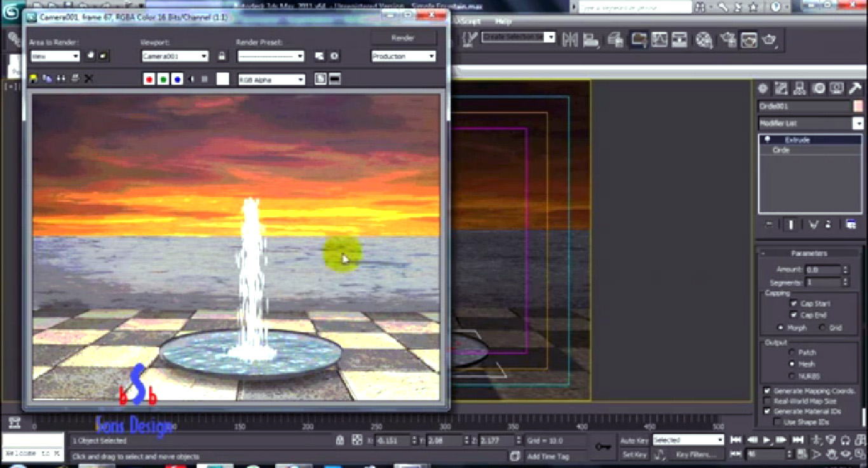Open the RGB Alpha channel dropdown

click(271, 79)
